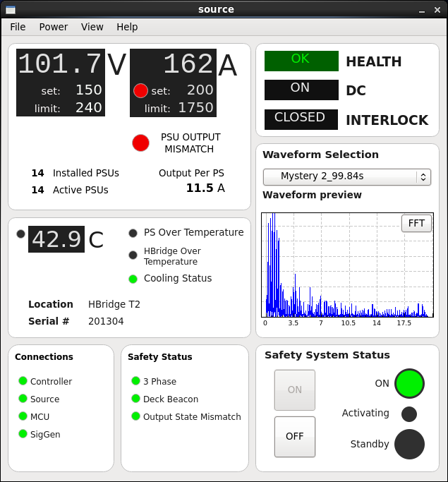Image resolution: width=448 pixels, height=482 pixels.
Task: Toggle the FFT button on the preview
Action: point(416,223)
